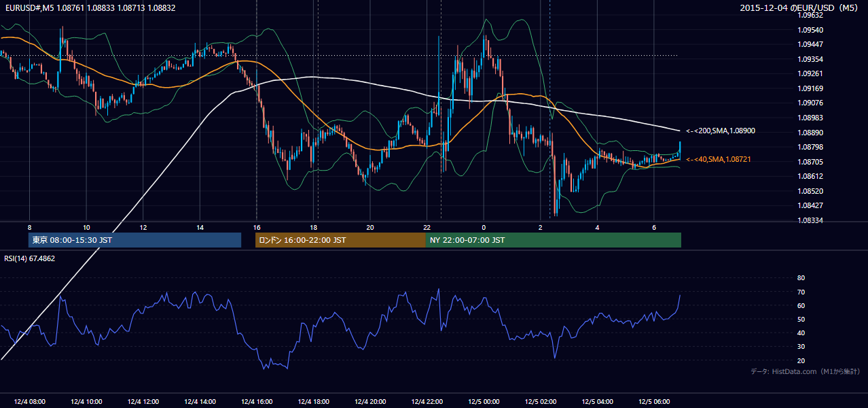Click the 12/4 16:00 time axis label

click(256, 402)
